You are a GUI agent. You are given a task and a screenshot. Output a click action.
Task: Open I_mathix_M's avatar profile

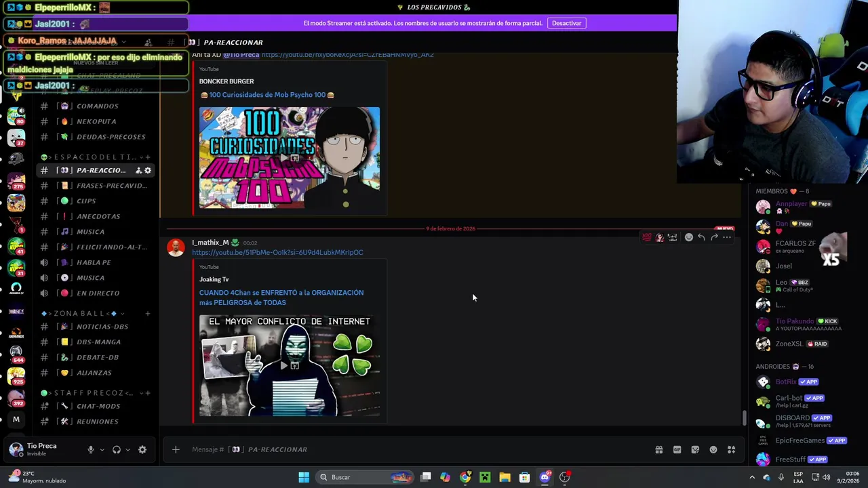(176, 247)
